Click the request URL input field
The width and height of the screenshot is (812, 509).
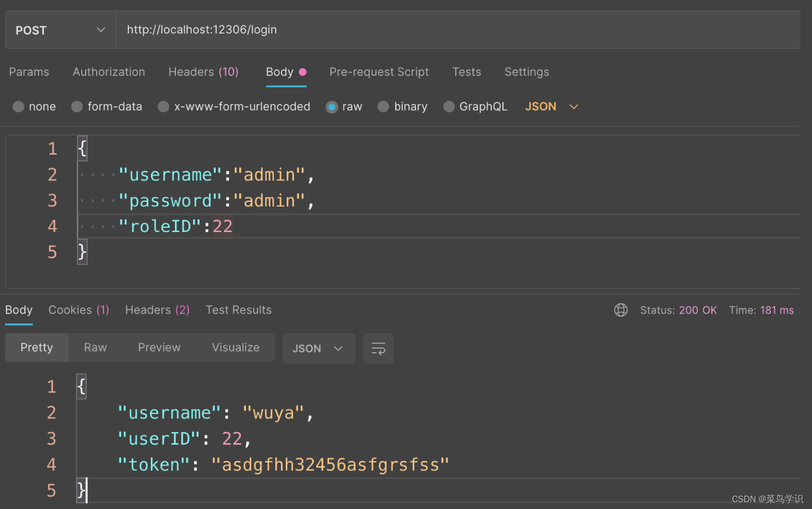pyautogui.click(x=458, y=30)
